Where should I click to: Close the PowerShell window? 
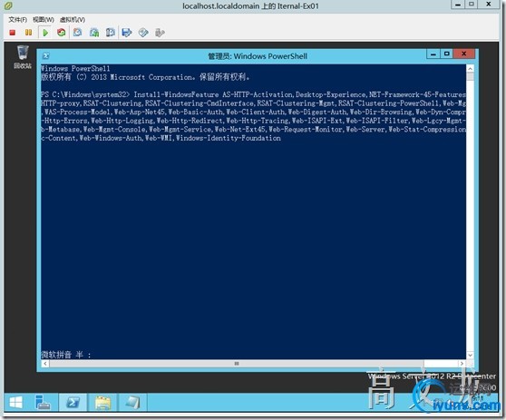point(463,54)
